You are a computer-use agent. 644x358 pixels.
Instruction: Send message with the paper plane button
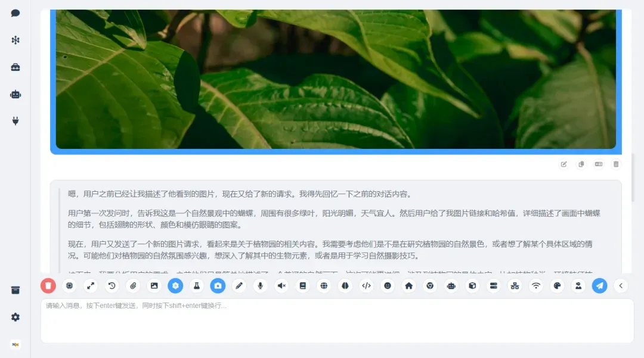coord(599,286)
